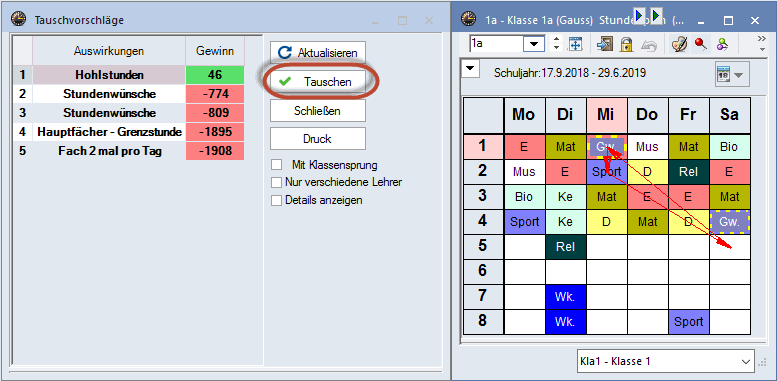777x381 pixels.
Task: Select Hauptfächer - Grenzstunde row
Action: coord(129,132)
